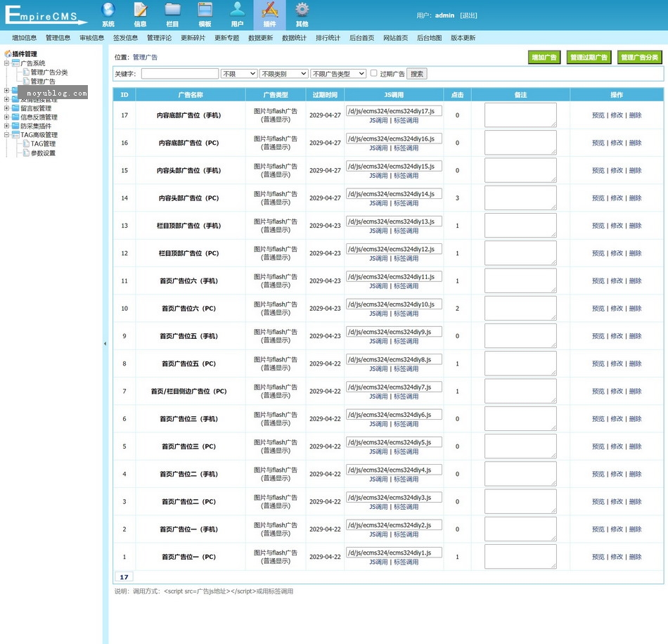
Task: Open the 版本更新 menu item
Action: pos(463,38)
